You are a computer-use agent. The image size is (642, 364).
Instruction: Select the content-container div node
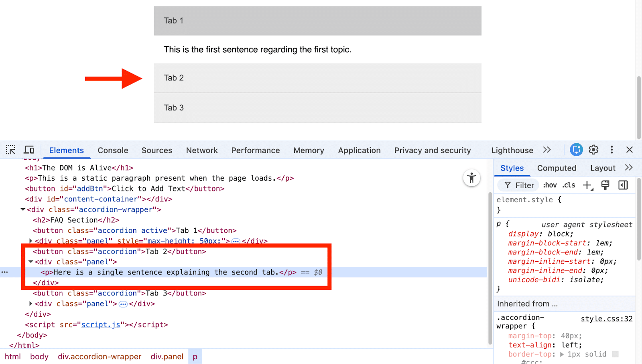[99, 199]
